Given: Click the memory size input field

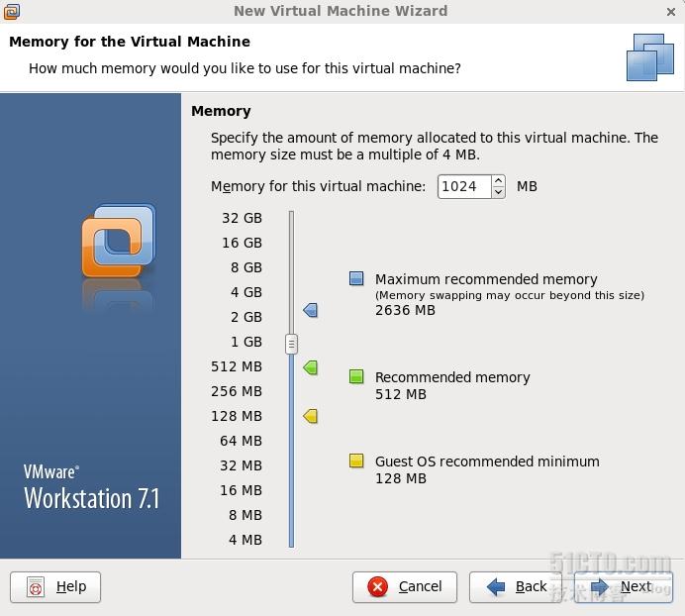Looking at the screenshot, I should tap(464, 186).
